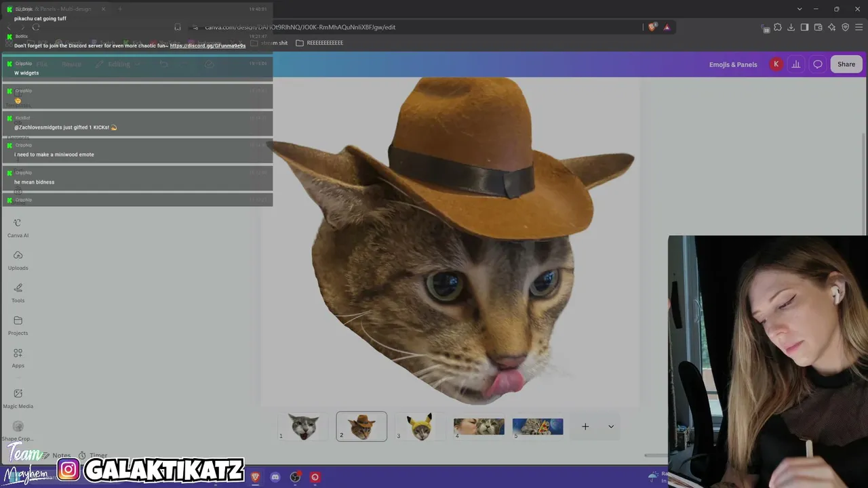The image size is (868, 488).
Task: Select page 3 Pikachu hat cat thumbnail
Action: coord(420,426)
